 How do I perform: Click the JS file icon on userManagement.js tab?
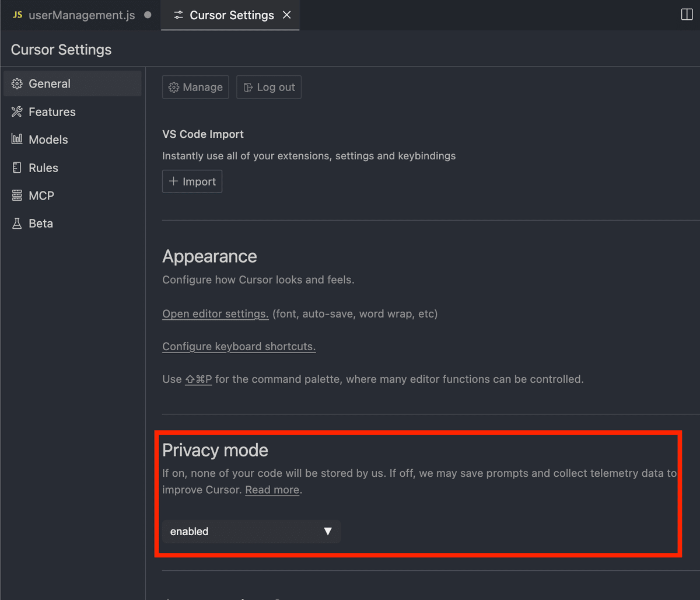(x=18, y=15)
